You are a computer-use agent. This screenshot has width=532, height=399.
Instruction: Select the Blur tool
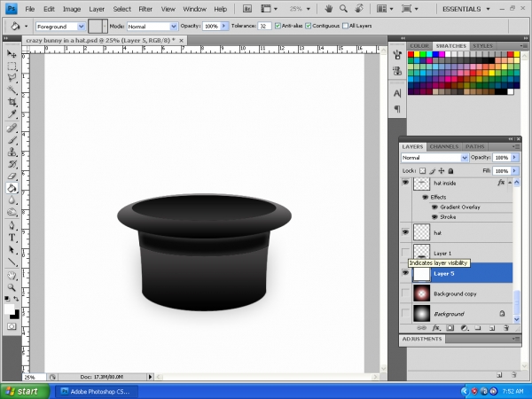pos(12,200)
